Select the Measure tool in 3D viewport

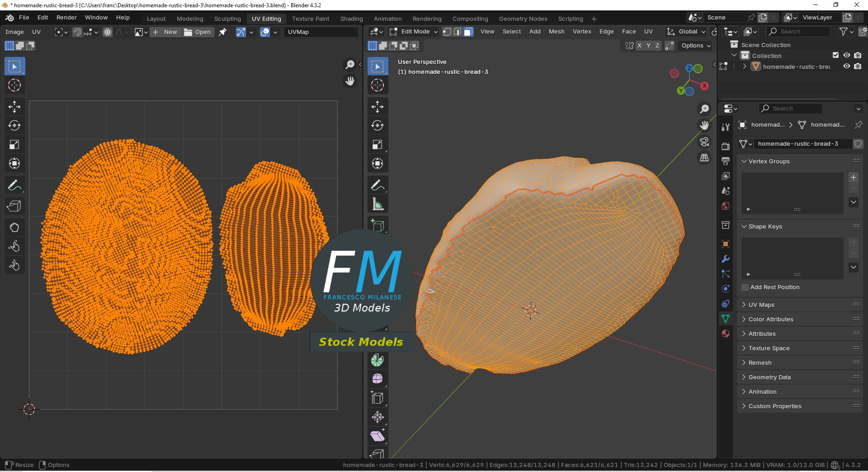pos(377,205)
